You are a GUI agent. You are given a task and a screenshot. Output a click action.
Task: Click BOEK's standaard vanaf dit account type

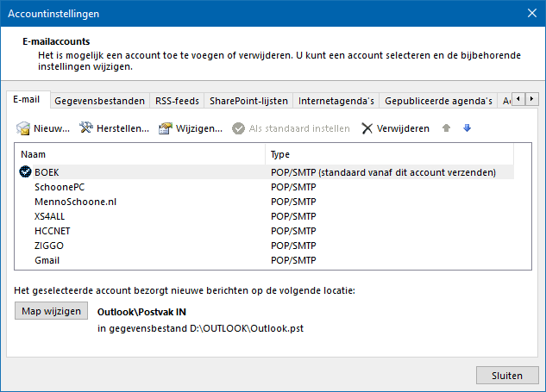[383, 172]
